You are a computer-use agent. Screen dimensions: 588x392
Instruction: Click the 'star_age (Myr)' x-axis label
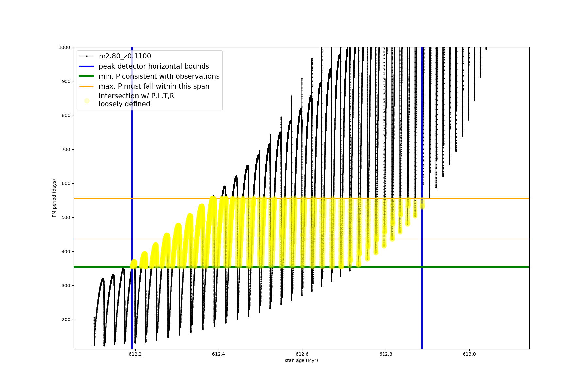click(x=301, y=360)
